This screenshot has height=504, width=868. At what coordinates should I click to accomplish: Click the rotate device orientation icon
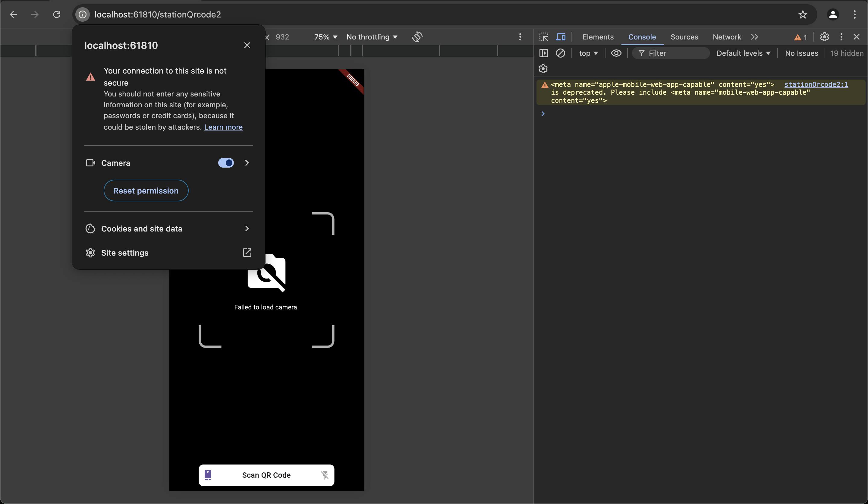click(x=417, y=37)
